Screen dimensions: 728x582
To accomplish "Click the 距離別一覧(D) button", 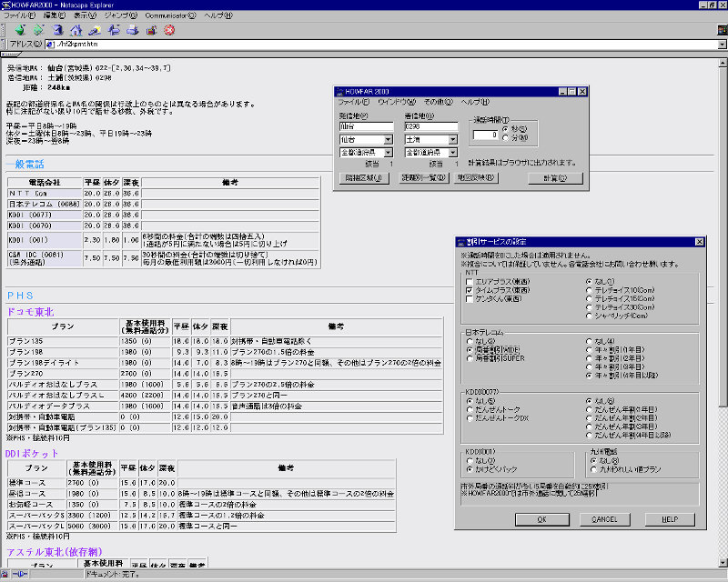I will [423, 177].
